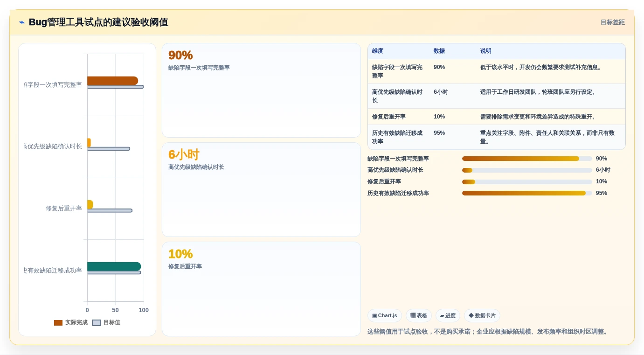Toggle the 目标值 legend entry
The height and width of the screenshot is (355, 644).
[x=106, y=322]
